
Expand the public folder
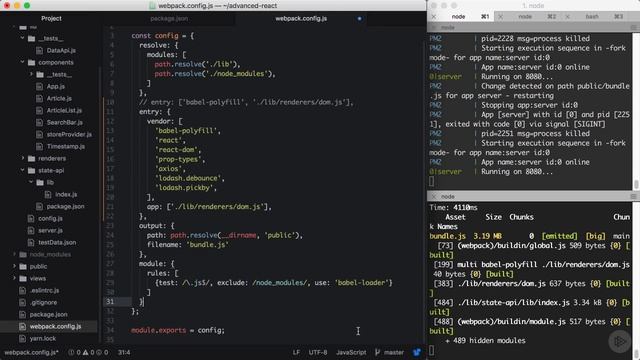14,266
